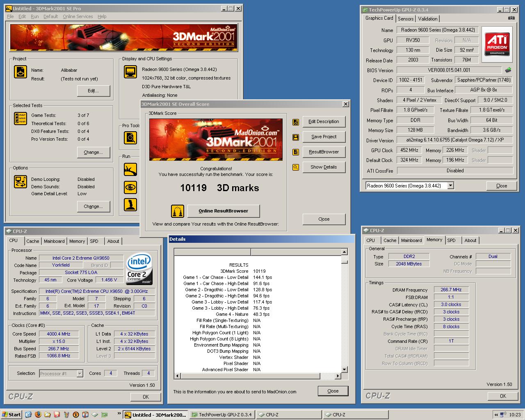This screenshot has height=420, width=525.
Task: Switch to the Sensors tab in GPU-Z
Action: (406, 19)
